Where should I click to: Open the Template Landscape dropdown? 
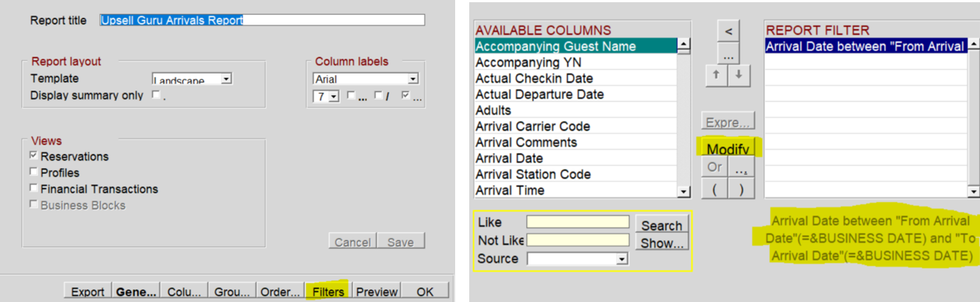[x=226, y=78]
